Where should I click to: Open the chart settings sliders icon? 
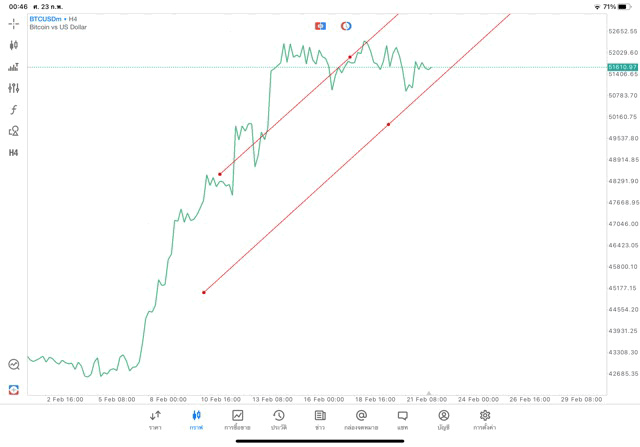[x=13, y=88]
